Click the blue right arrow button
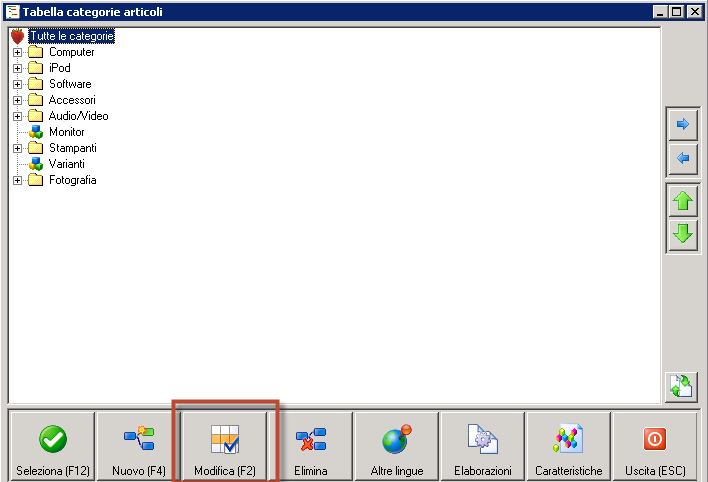The height and width of the screenshot is (482, 708). (683, 124)
